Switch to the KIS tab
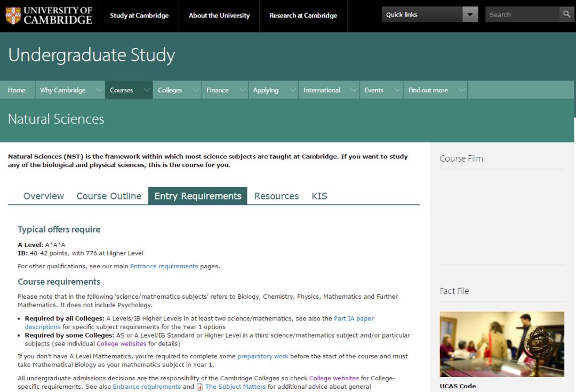Screen dimensions: 576x392 (319, 196)
